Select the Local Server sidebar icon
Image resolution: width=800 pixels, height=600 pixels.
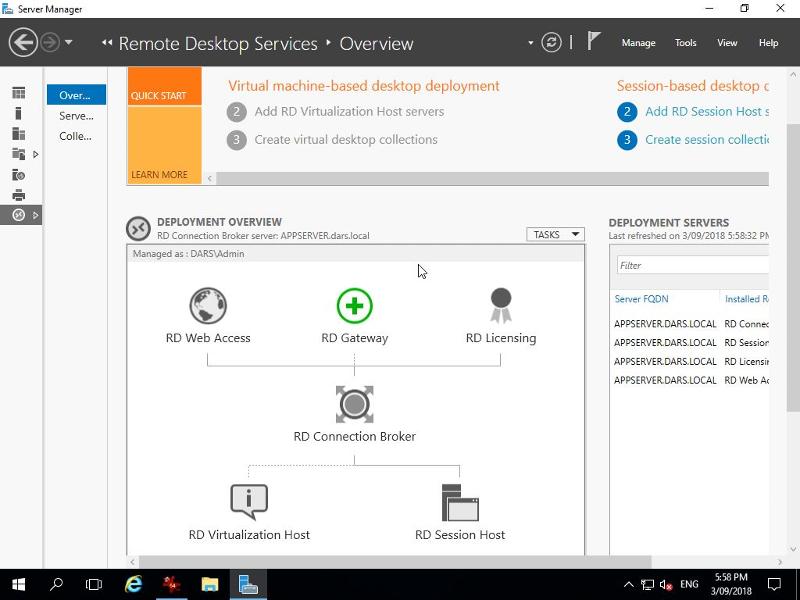[x=18, y=113]
